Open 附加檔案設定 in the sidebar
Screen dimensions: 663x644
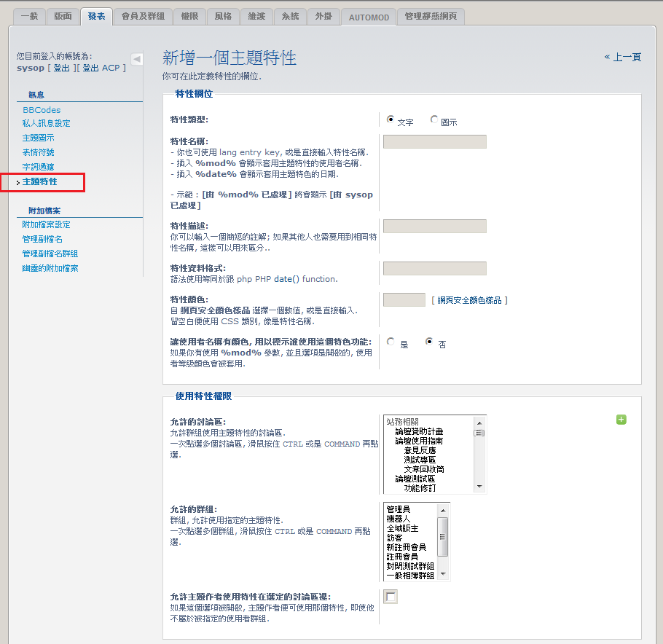46,224
